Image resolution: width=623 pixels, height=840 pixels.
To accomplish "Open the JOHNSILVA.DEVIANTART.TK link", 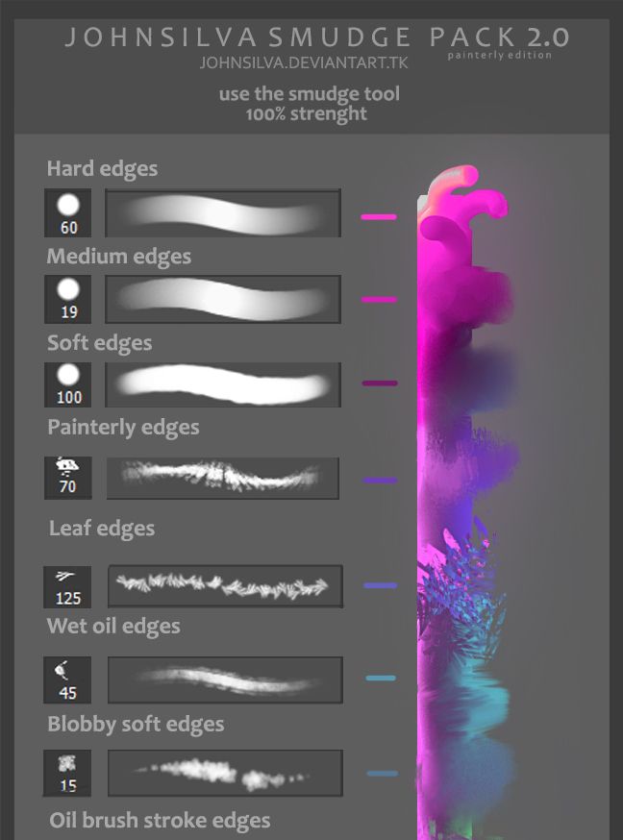I will point(304,62).
